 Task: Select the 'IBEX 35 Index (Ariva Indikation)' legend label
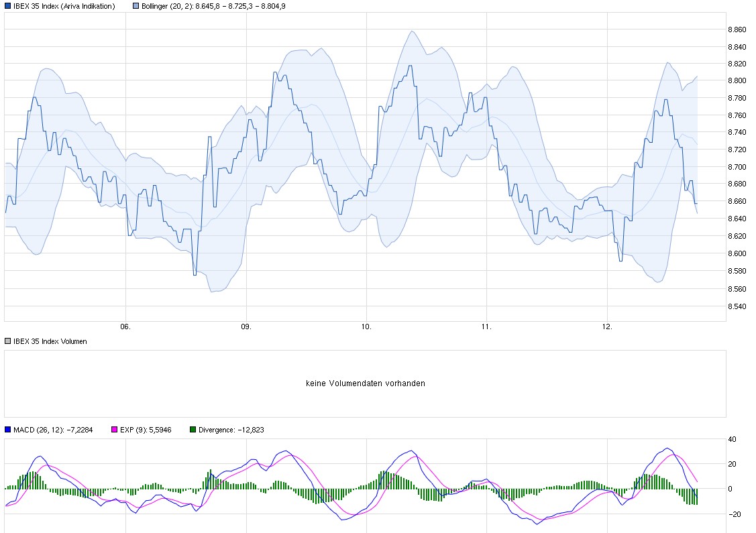click(x=64, y=6)
